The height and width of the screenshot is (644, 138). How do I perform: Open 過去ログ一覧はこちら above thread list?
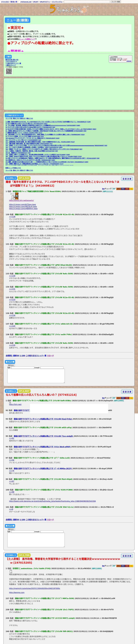(27, 118)
